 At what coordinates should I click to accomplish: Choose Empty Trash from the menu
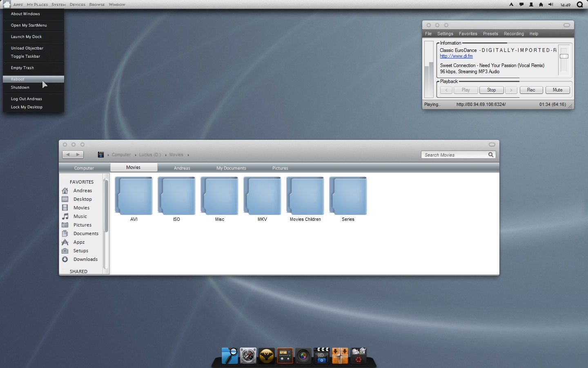tap(33, 68)
